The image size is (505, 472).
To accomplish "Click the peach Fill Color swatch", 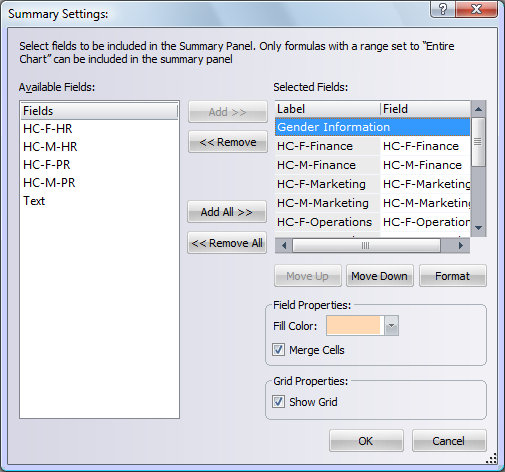I will [353, 325].
